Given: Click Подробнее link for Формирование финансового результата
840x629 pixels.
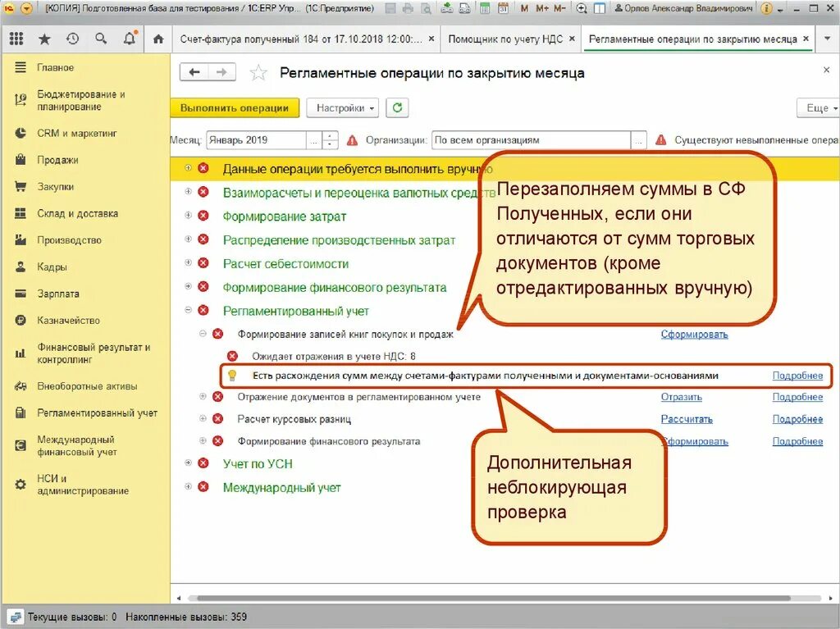Looking at the screenshot, I should tap(797, 441).
